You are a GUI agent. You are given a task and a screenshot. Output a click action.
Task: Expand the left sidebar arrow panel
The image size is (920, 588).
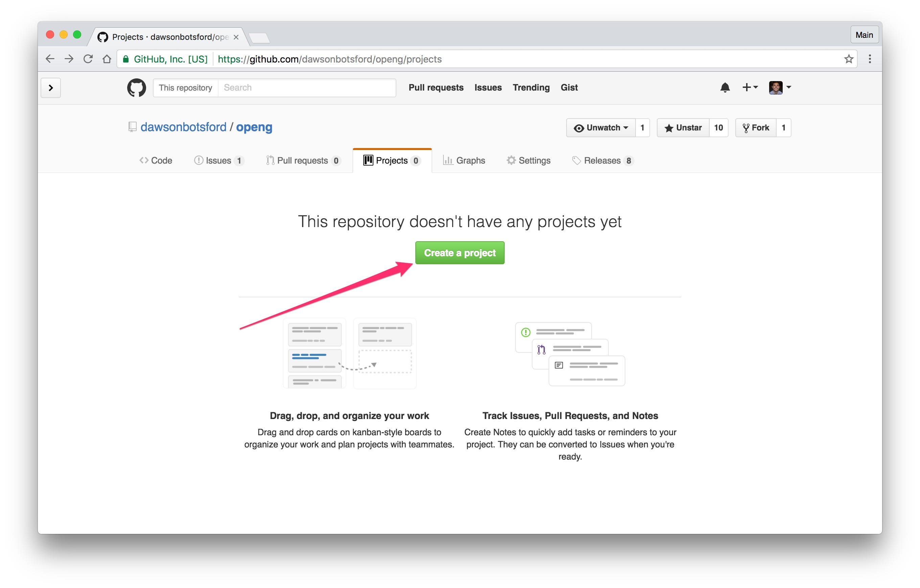50,88
